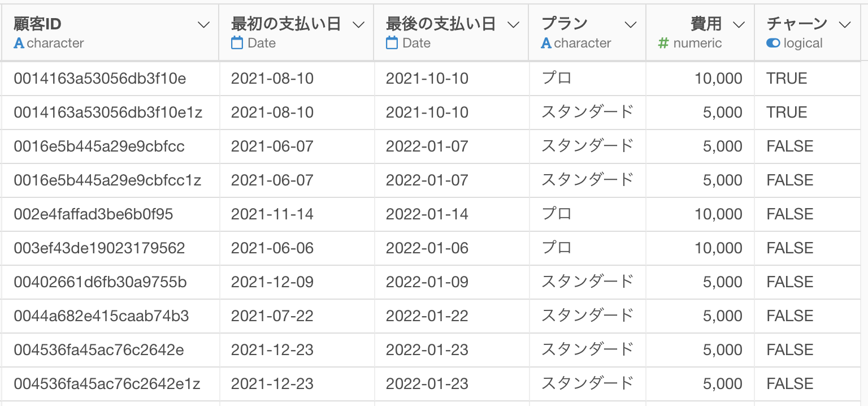Click logical toggle icon under チャーン
The width and height of the screenshot is (868, 406).
[773, 44]
